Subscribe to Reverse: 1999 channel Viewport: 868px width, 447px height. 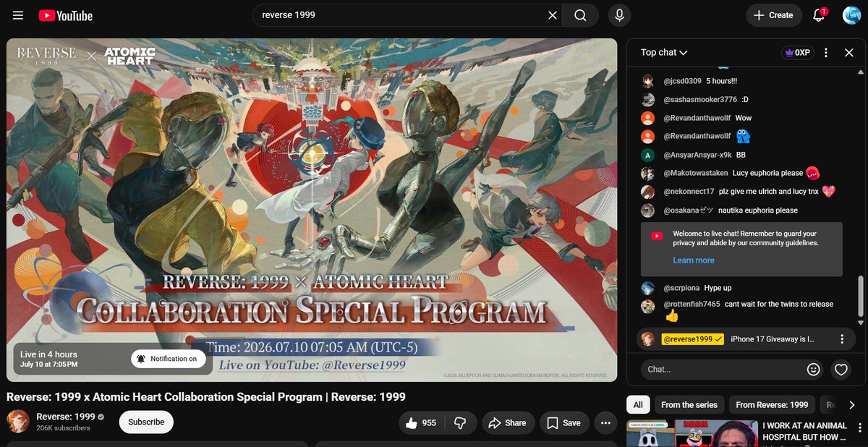(x=146, y=422)
